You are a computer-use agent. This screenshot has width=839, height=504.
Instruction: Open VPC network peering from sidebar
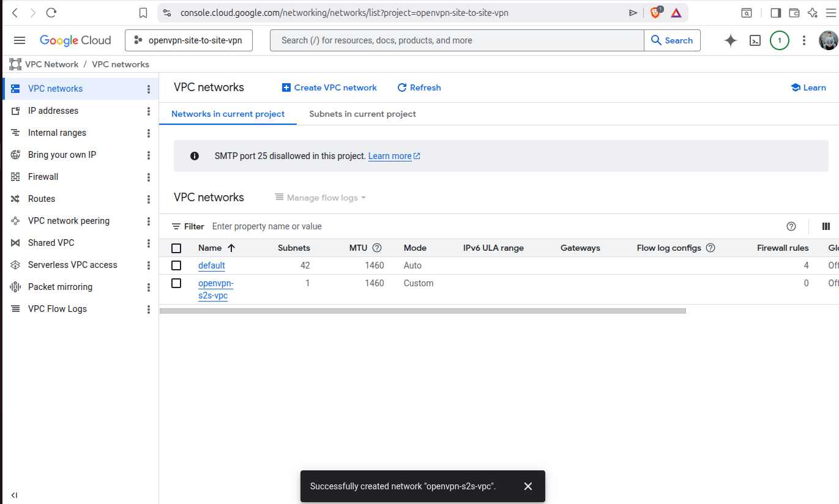coord(69,221)
